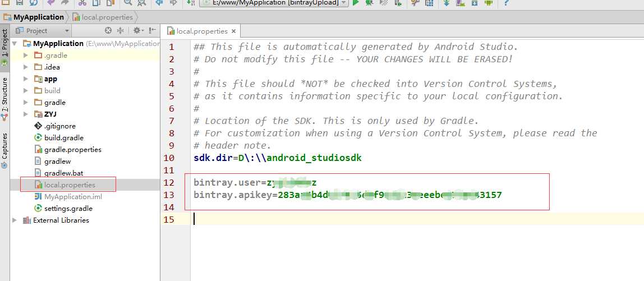Select gradlew.bat in the project tree
644x281 pixels.
(63, 173)
